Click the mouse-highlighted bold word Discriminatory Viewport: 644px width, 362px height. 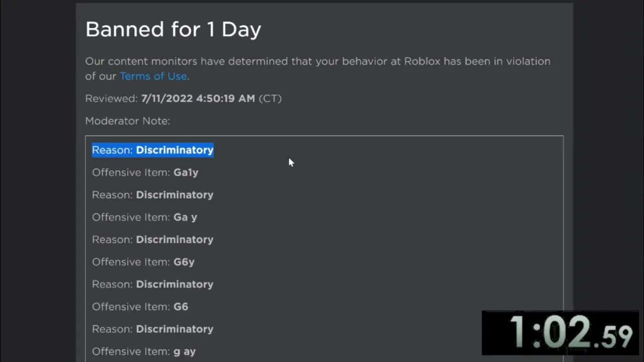[175, 150]
